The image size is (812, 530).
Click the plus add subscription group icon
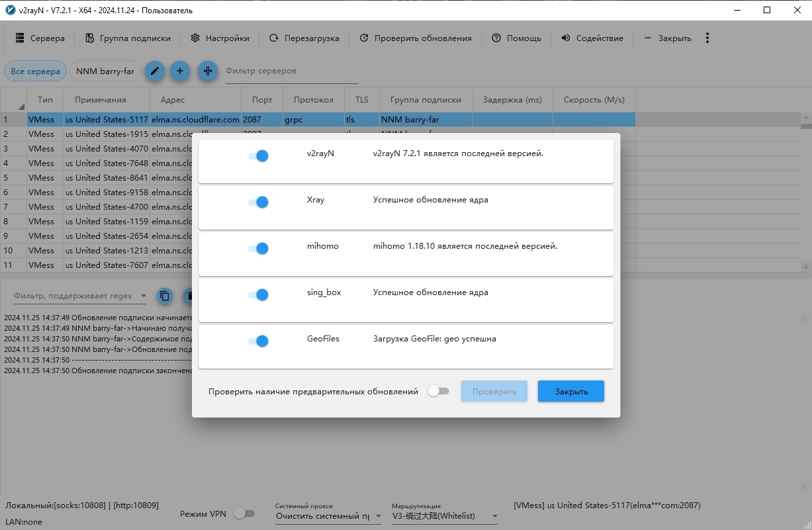pyautogui.click(x=180, y=71)
